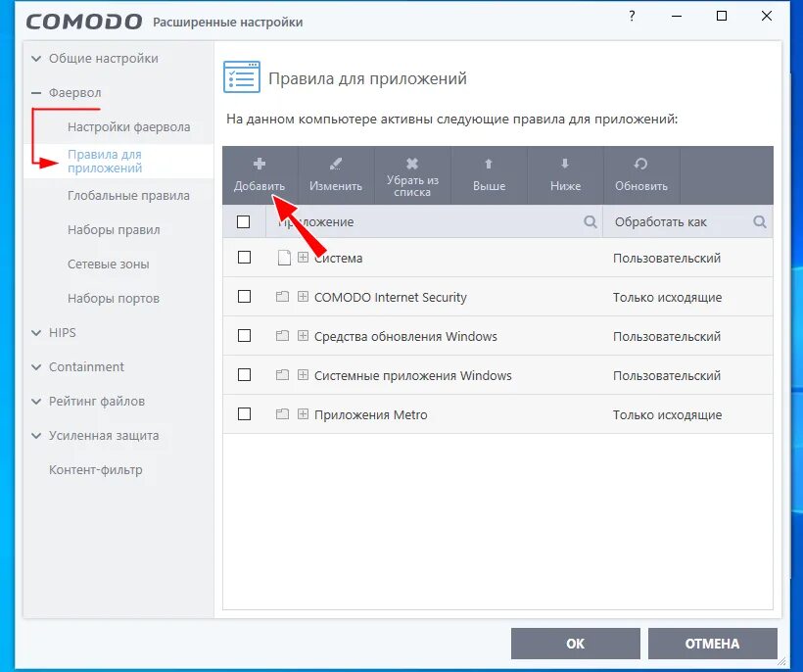Viewport: 803px width, 672px height.
Task: Move rule down with Ниже button
Action: (x=565, y=175)
